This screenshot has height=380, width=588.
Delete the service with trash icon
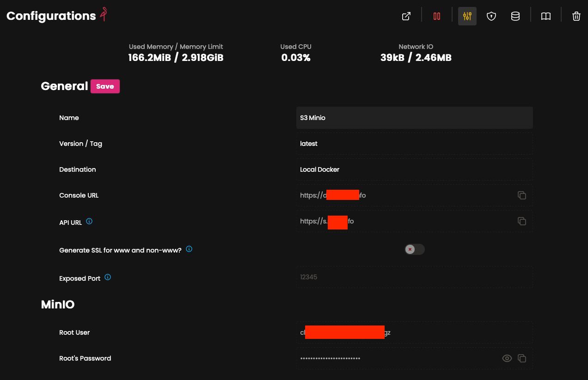(576, 16)
